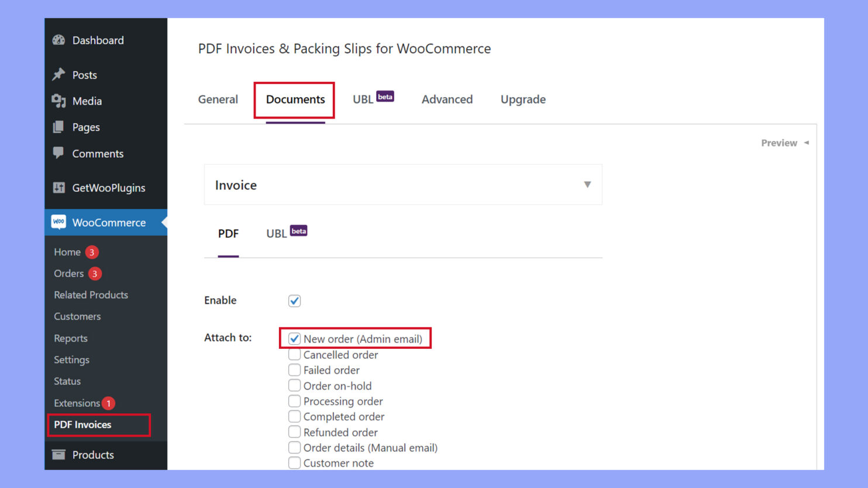Open the Invoice document dropdown

coord(587,185)
